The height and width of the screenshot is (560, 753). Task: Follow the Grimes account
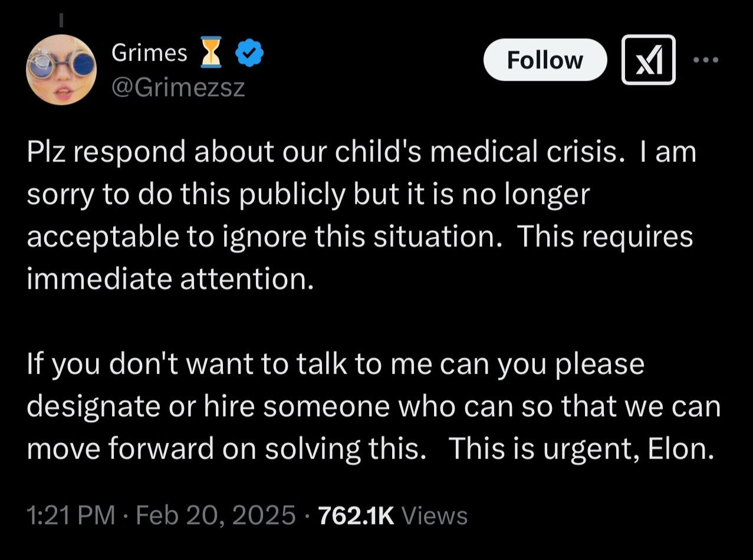544,60
